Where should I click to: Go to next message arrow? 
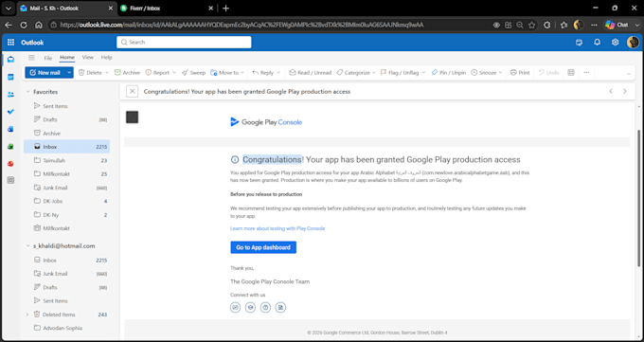625,91
